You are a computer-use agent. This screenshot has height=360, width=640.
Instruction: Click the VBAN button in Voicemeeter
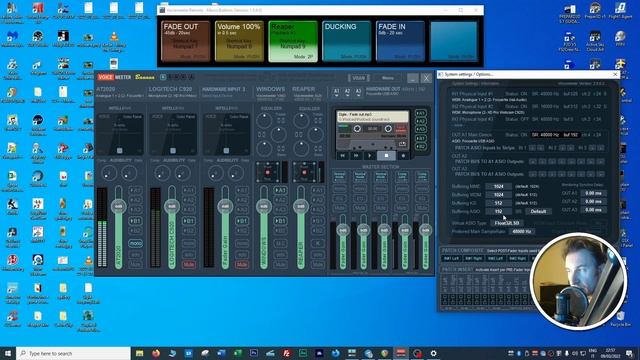pyautogui.click(x=358, y=78)
